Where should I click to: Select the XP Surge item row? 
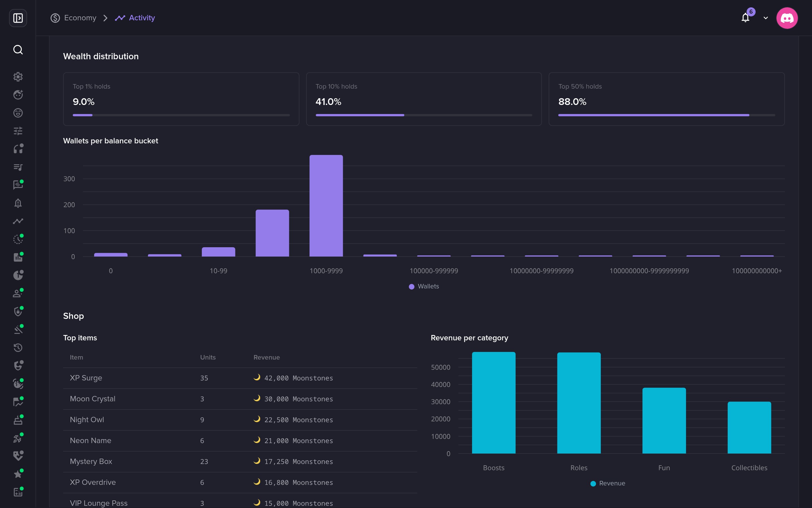click(240, 378)
